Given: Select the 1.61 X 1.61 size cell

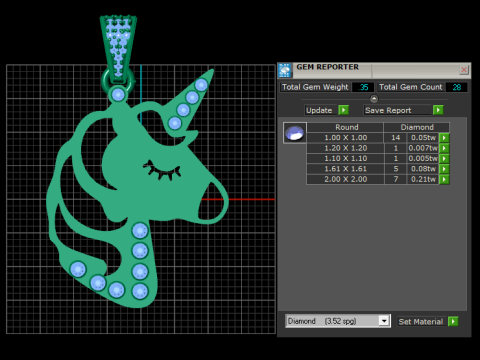Looking at the screenshot, I should click(345, 169).
